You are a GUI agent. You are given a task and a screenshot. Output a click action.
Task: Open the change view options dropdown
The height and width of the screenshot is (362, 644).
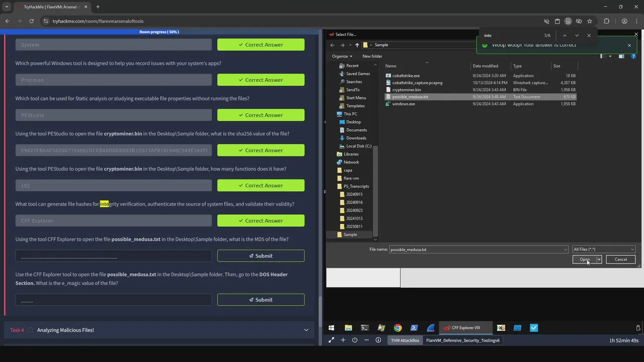coord(610,56)
